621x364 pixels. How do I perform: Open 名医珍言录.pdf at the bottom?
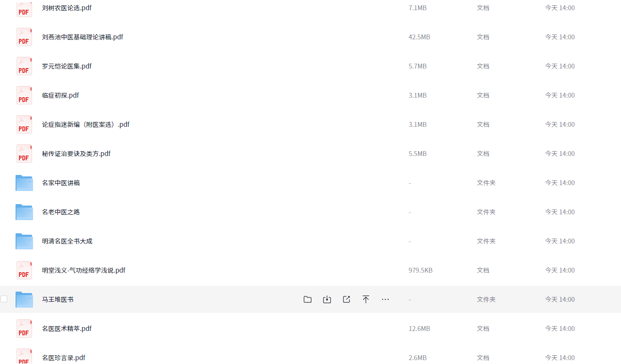pos(64,358)
